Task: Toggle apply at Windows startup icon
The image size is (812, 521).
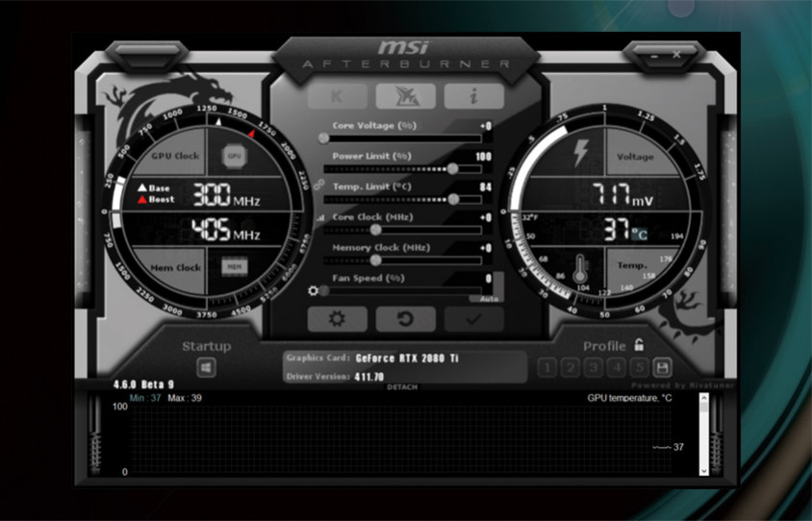Action: click(206, 368)
